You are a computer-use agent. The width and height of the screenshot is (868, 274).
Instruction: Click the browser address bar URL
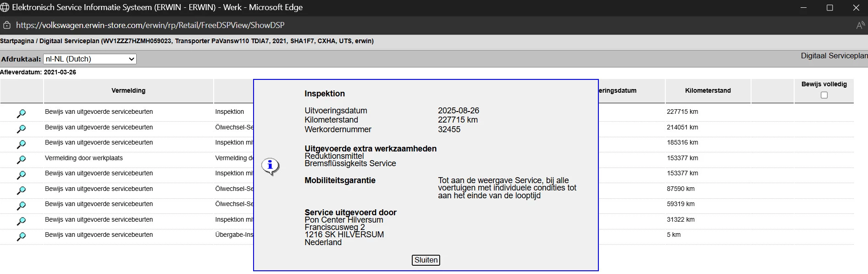click(x=150, y=25)
